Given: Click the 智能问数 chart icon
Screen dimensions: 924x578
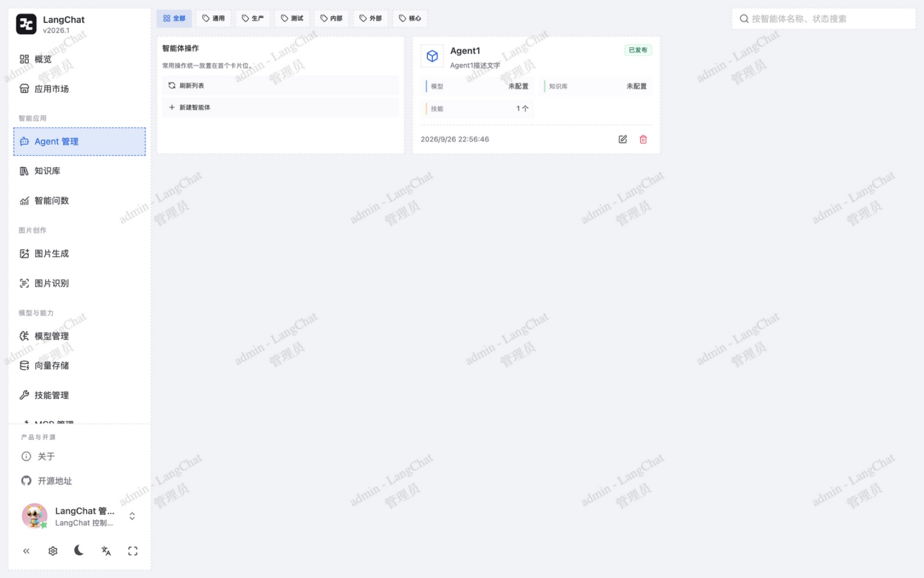Looking at the screenshot, I should click(x=24, y=201).
